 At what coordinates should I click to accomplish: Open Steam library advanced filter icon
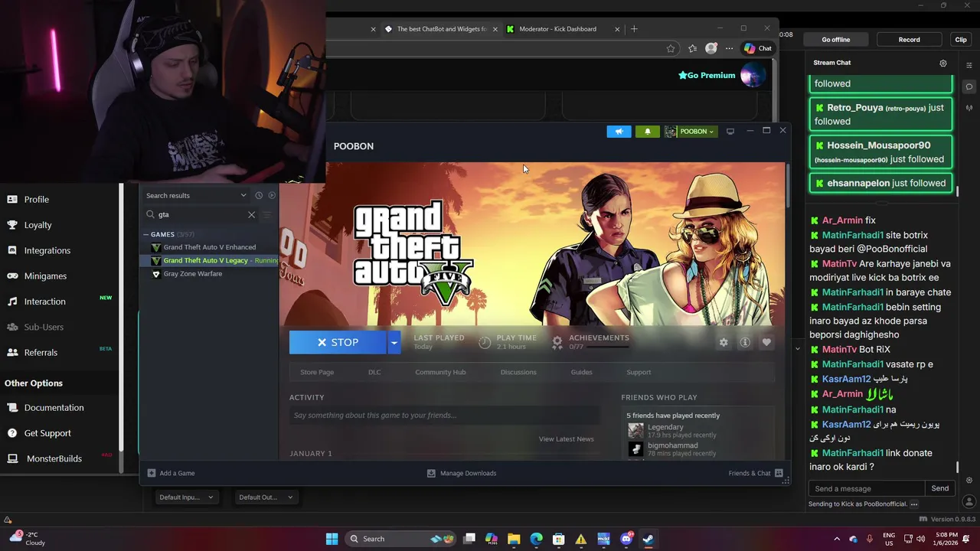coord(267,215)
